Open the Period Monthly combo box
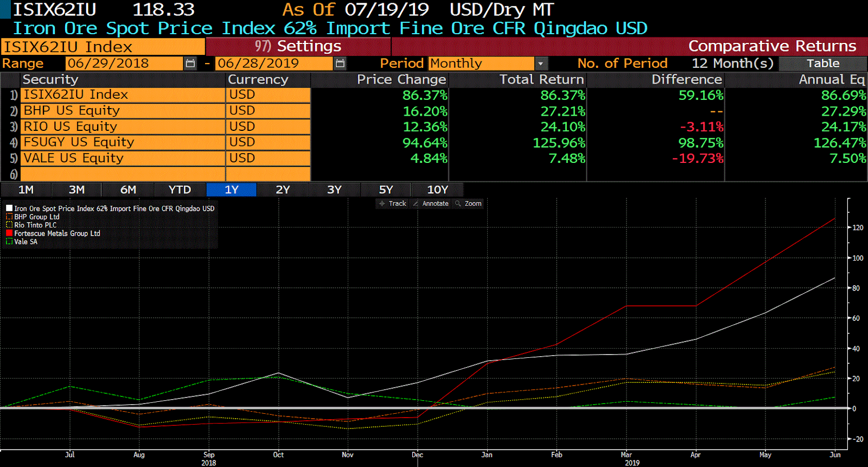Screen dimensions: 868x467 coord(488,64)
